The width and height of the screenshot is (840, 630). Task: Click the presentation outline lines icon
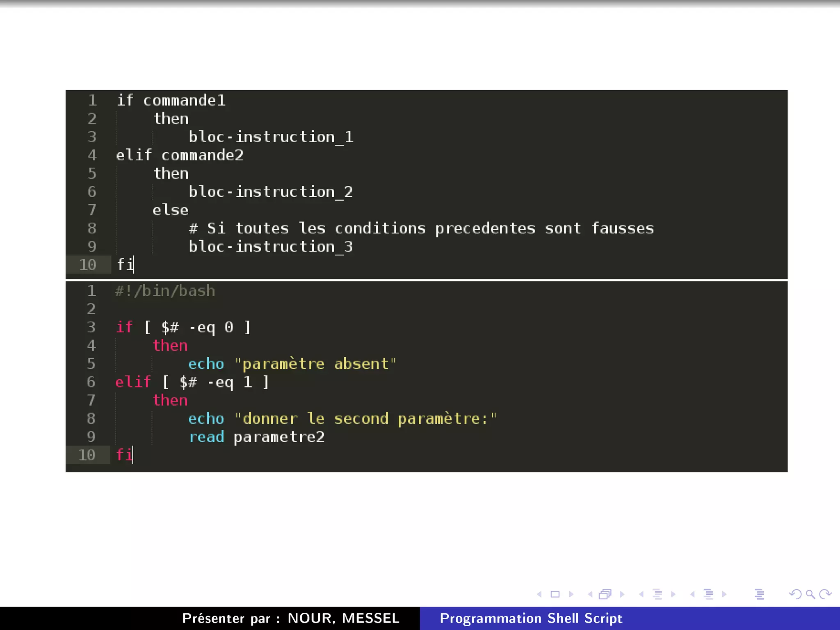tap(759, 594)
